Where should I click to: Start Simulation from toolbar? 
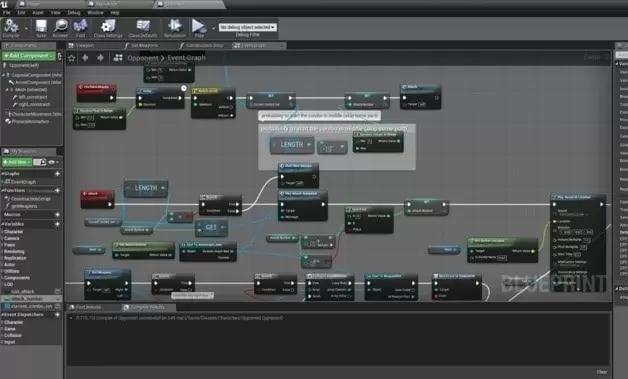[175, 28]
